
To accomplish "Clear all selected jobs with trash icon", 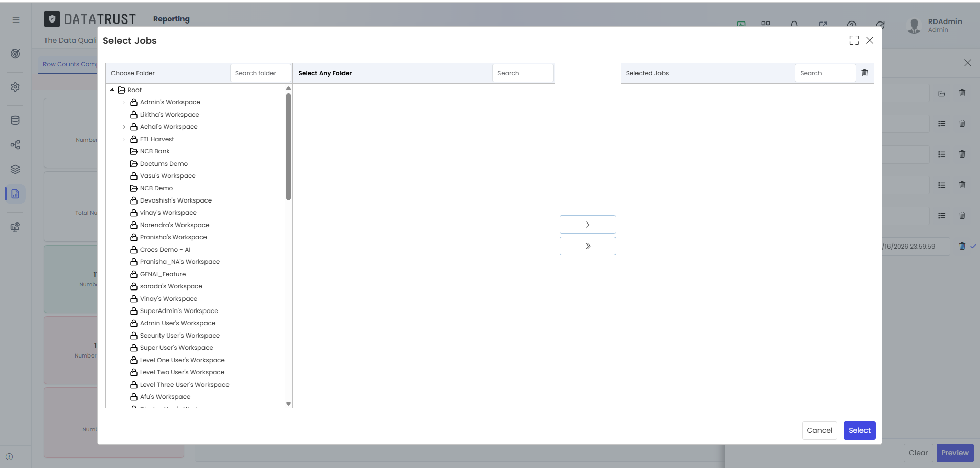I will [864, 73].
